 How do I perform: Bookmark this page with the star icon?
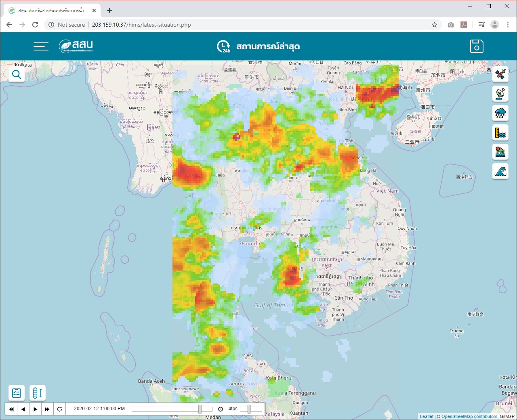click(435, 25)
